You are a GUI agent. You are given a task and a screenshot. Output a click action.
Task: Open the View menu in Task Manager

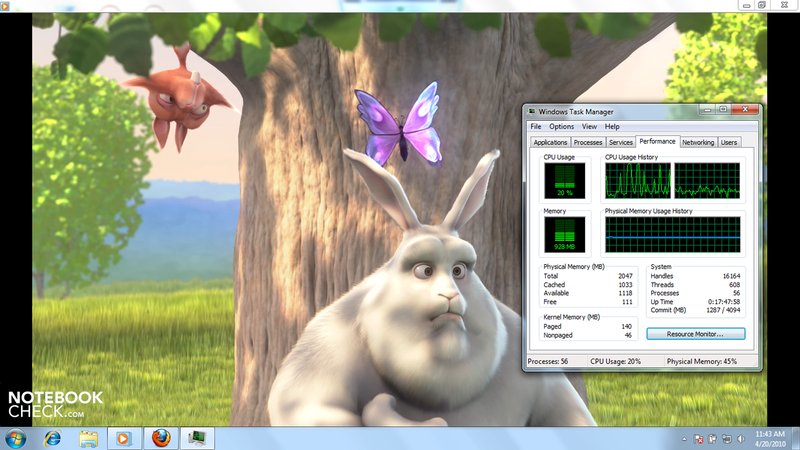point(589,127)
